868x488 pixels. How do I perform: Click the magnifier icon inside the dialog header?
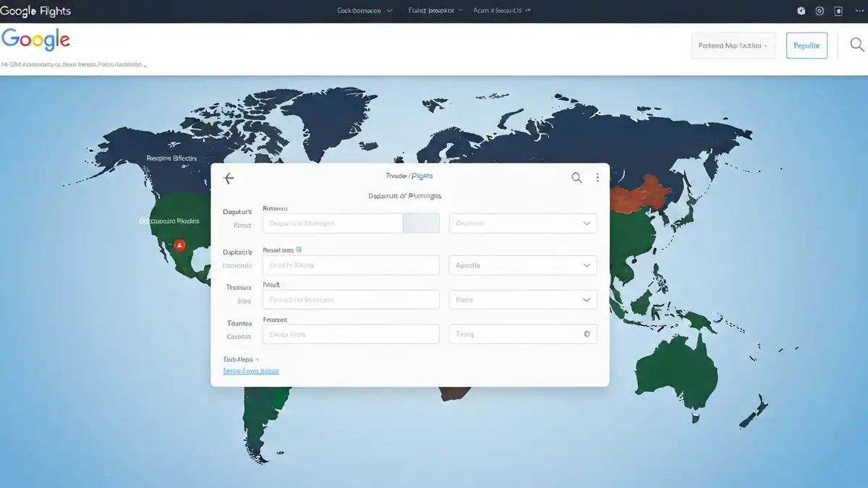576,178
